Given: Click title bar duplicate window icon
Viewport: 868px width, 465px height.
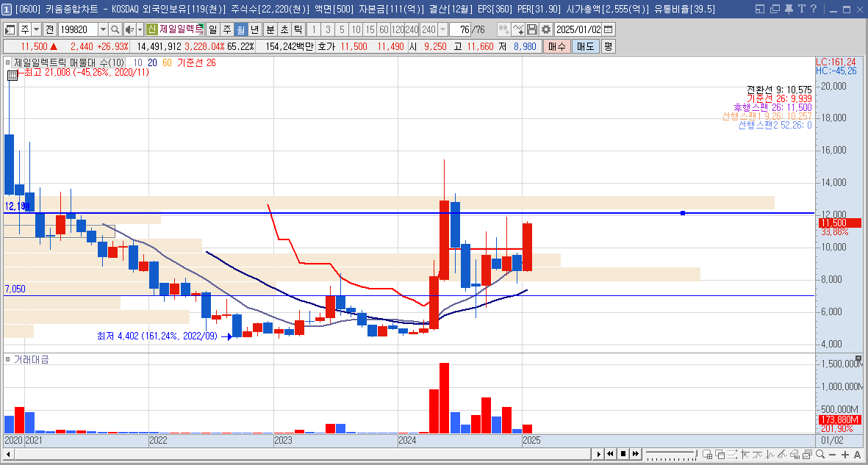Looking at the screenshot, I should (x=775, y=9).
